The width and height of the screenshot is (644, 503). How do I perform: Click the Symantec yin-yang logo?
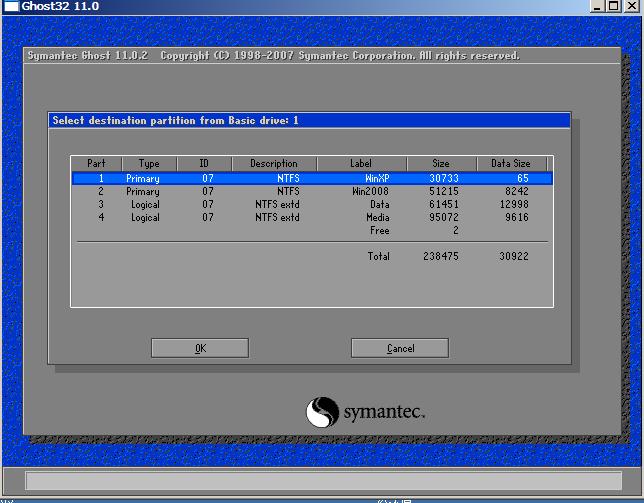(x=322, y=412)
